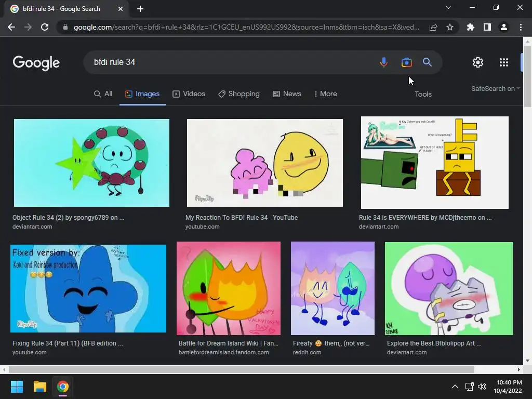Open File Explorer from taskbar
Viewport: 532px width, 399px height.
[39, 387]
